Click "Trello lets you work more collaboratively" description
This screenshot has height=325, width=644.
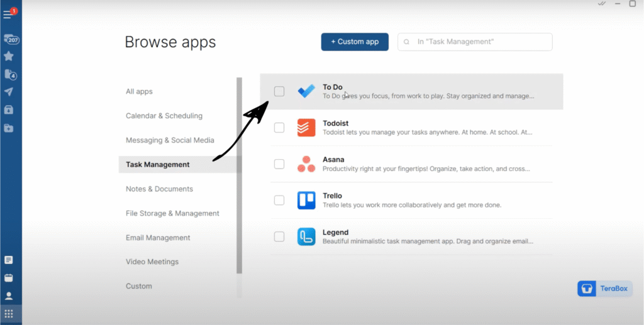412,205
